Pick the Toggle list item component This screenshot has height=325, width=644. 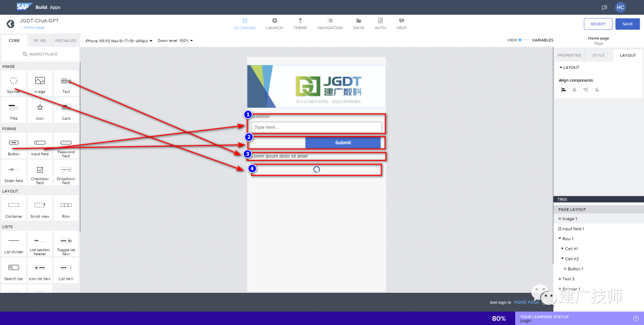[x=66, y=244]
